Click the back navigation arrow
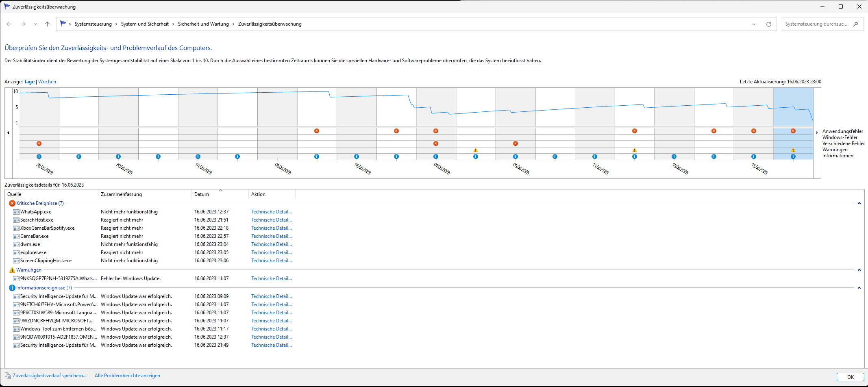 pos(9,24)
